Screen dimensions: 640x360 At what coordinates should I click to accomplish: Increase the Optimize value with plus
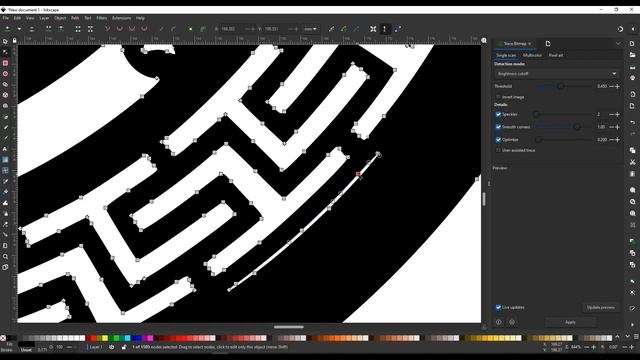click(618, 140)
